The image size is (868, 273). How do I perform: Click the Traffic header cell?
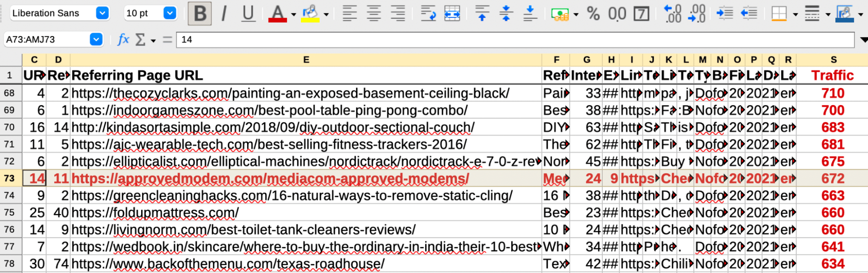coord(832,76)
